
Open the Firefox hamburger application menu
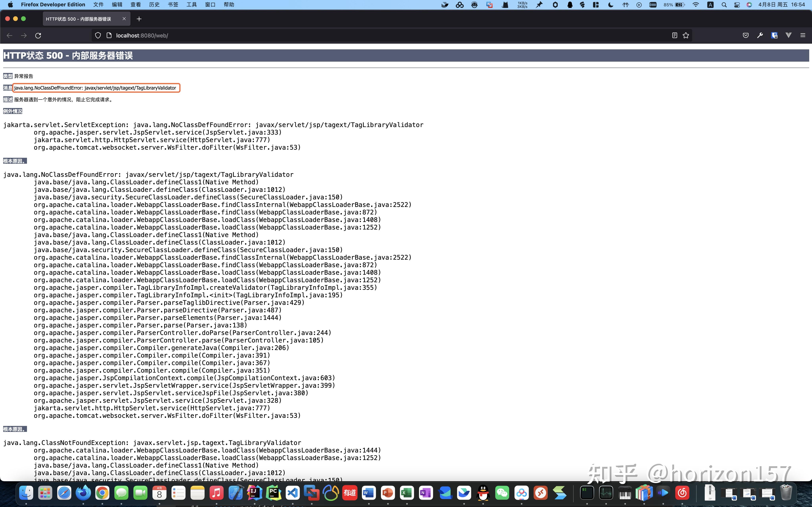pos(803,35)
